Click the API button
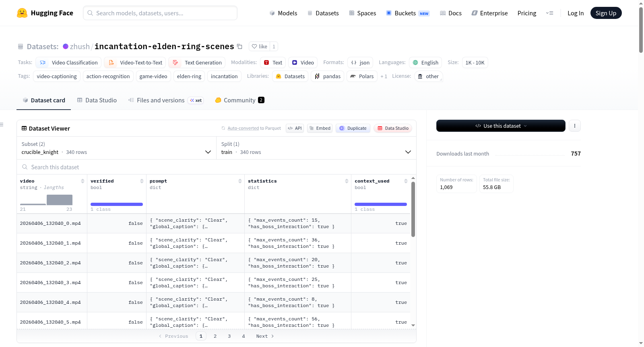 (295, 128)
